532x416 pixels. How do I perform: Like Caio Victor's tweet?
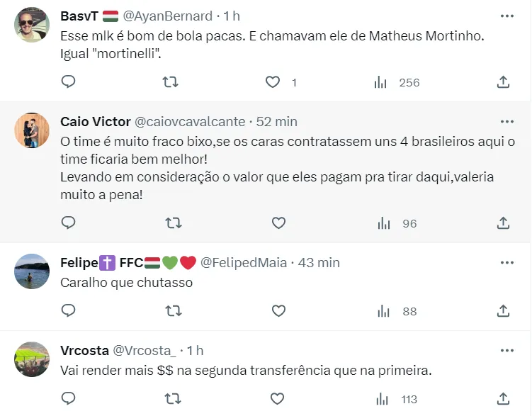278,223
